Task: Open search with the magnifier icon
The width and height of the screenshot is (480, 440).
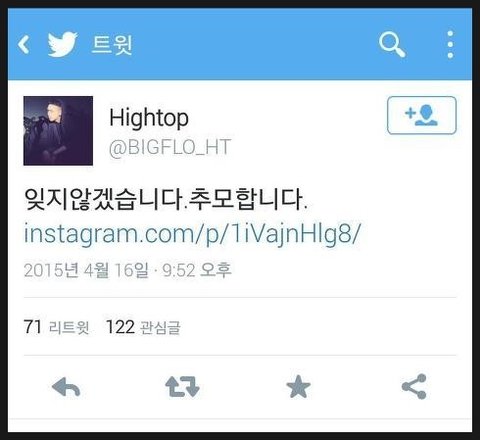Action: (392, 45)
